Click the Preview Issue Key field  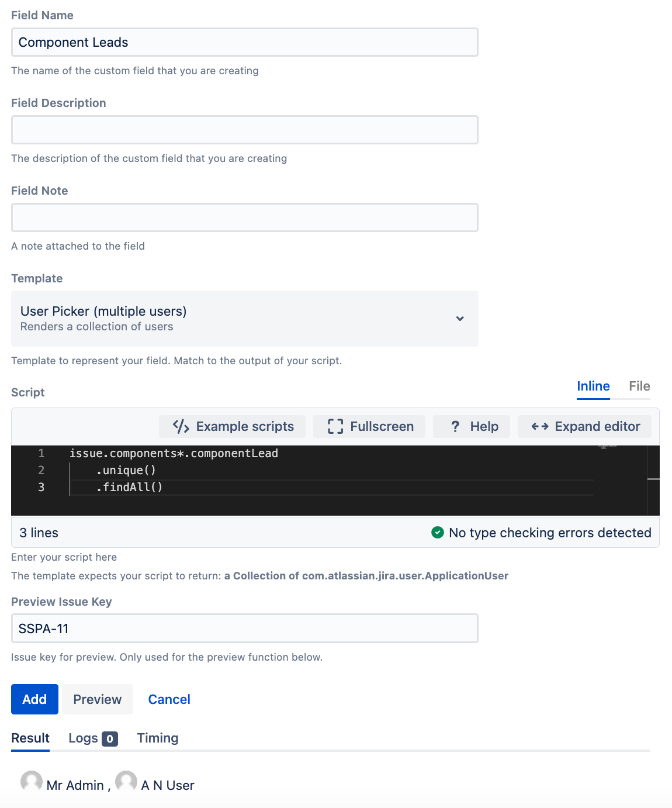(x=245, y=629)
